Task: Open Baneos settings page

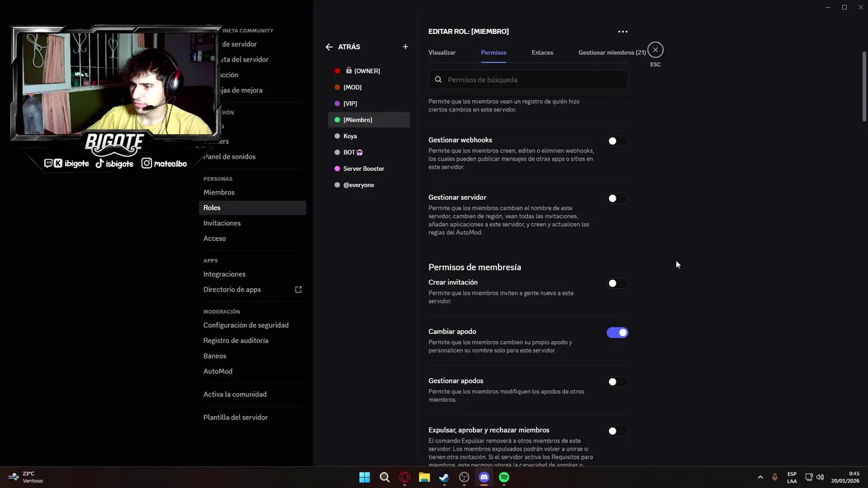Action: (252, 356)
